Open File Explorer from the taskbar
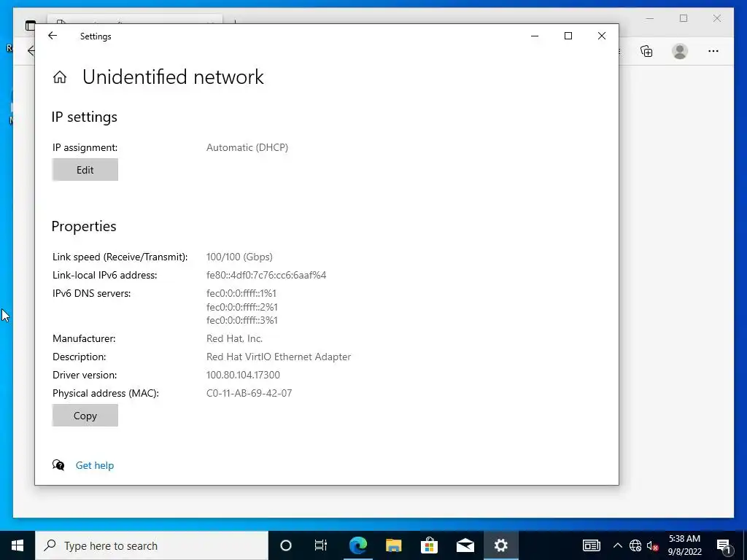 point(393,545)
